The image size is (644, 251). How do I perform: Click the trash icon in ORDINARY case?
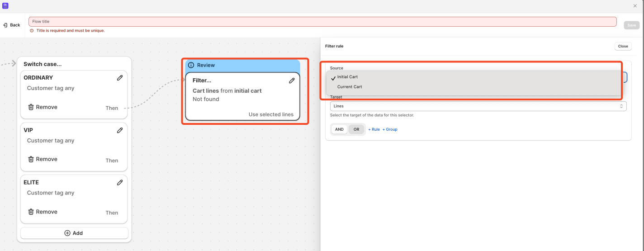pyautogui.click(x=31, y=107)
